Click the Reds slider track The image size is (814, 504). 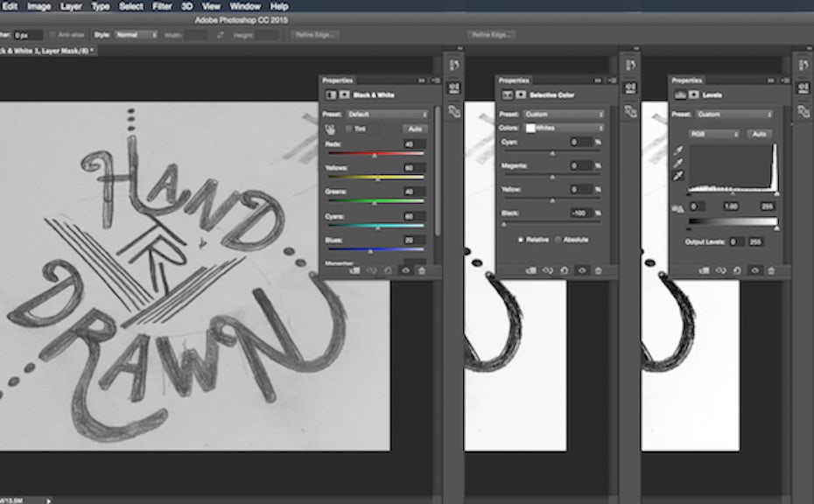click(x=375, y=154)
